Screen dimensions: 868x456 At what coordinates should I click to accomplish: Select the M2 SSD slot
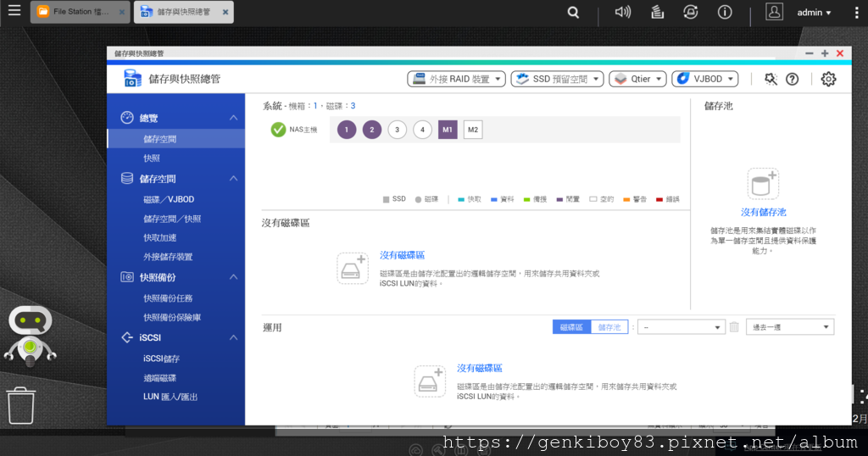click(x=473, y=130)
